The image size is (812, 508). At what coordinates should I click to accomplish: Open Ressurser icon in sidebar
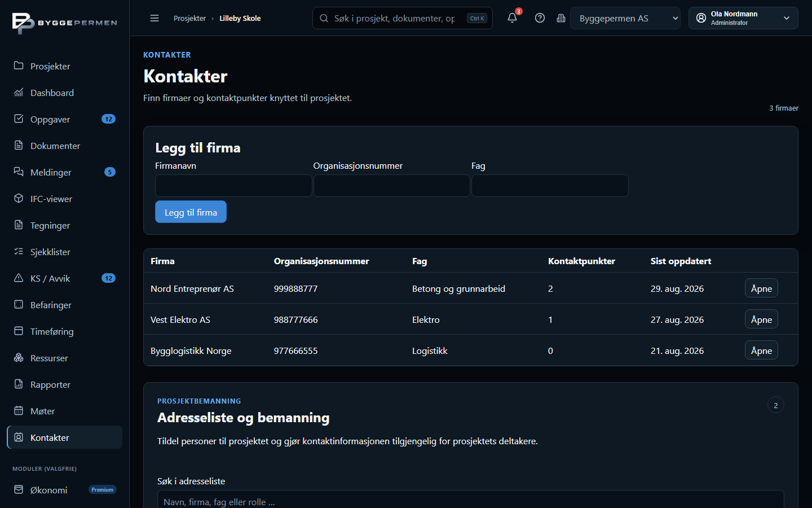point(19,357)
